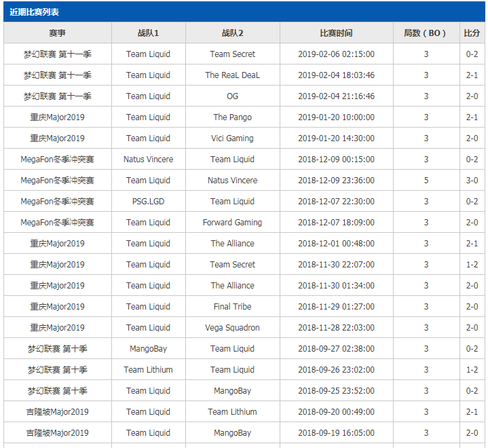Click score 1-2 in 2018-11-30 22:07 row
This screenshot has width=488, height=448.
(472, 265)
